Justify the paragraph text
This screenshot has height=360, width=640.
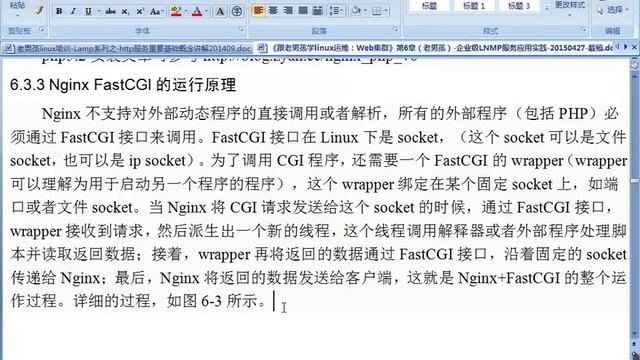(x=302, y=10)
